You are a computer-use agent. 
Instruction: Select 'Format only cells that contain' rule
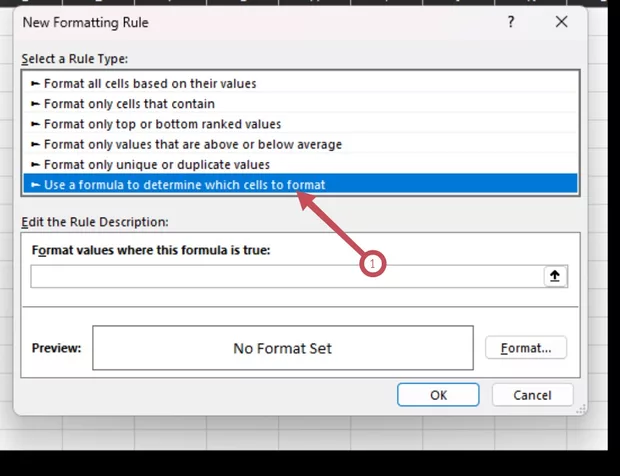coord(129,103)
